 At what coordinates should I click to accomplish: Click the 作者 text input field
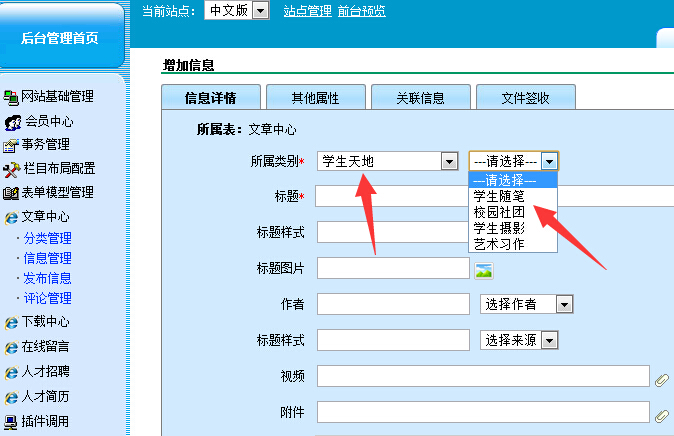click(x=393, y=304)
